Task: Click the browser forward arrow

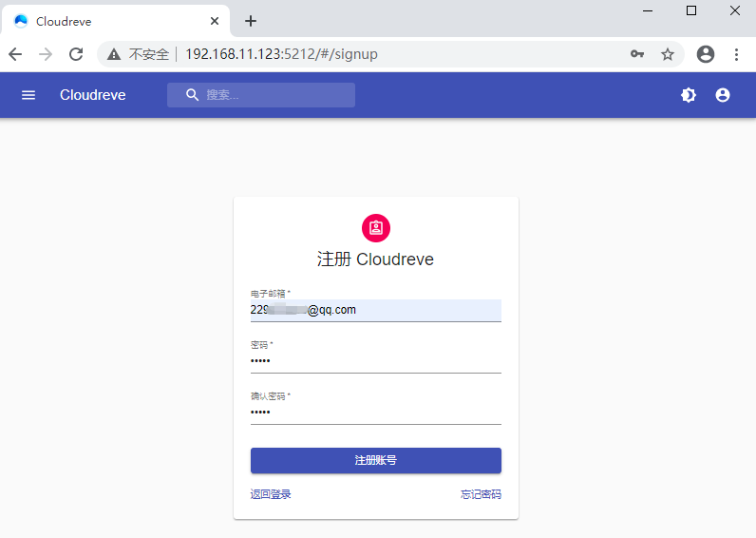Action: click(46, 54)
